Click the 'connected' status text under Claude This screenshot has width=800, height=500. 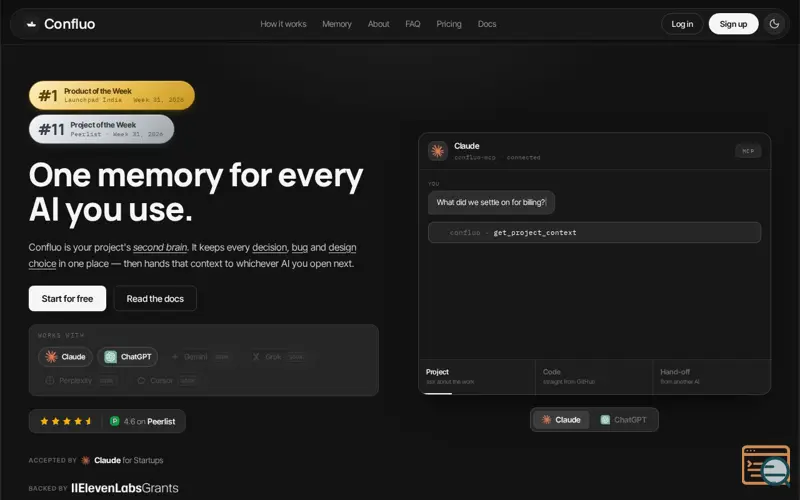click(523, 158)
